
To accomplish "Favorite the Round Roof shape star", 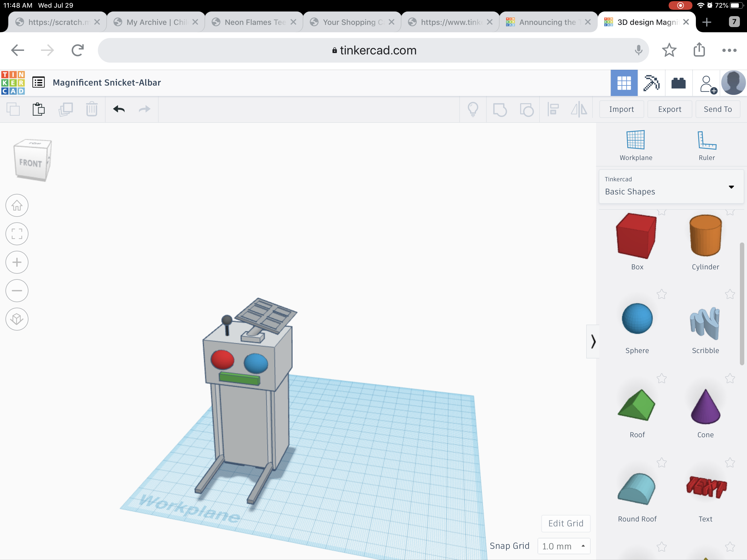I will point(662,462).
